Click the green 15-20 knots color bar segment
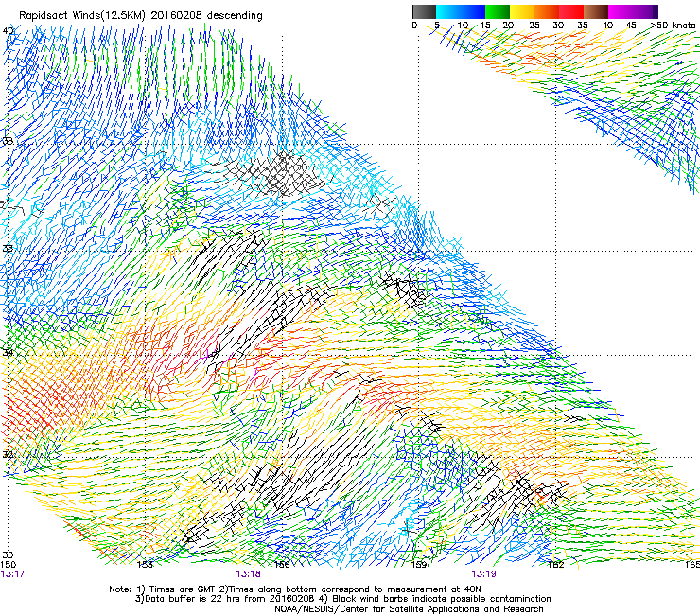This screenshot has height=615, width=700. (498, 11)
